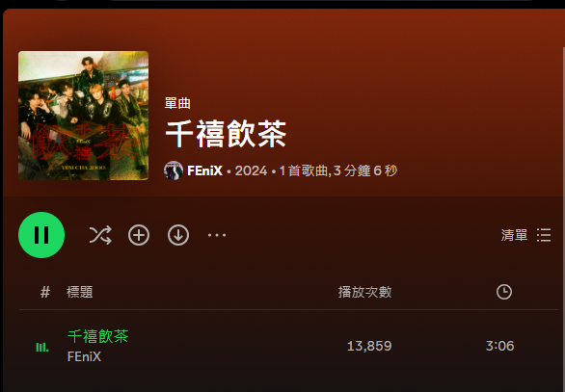Open the three-dot more options menu
The image size is (565, 392).
(217, 235)
